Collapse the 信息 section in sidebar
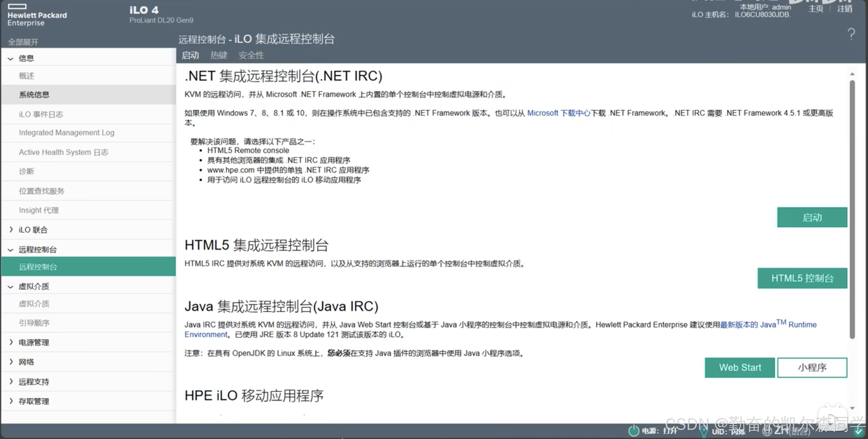 point(10,59)
